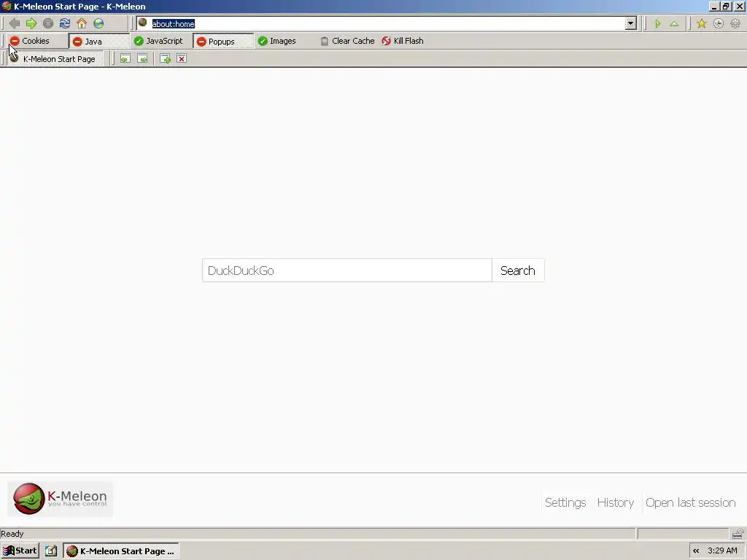Go to the home page via house icon
The width and height of the screenshot is (747, 560).
pos(82,23)
